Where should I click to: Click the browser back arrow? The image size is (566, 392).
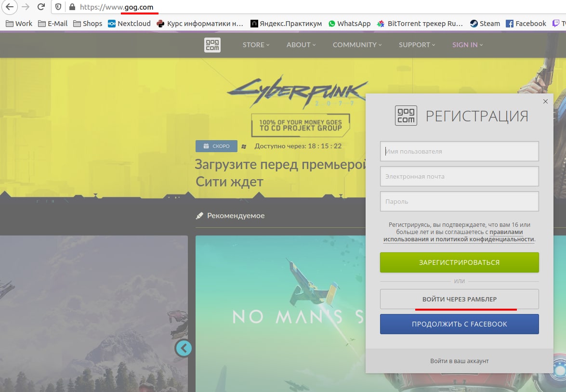click(9, 7)
